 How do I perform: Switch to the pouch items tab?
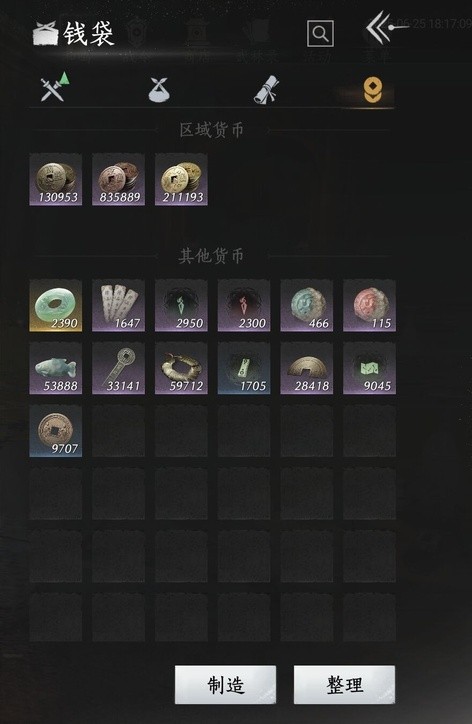[x=159, y=89]
